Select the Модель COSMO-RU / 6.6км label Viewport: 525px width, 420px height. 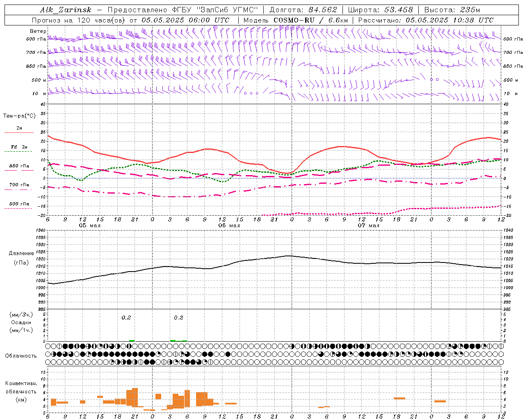coord(295,20)
